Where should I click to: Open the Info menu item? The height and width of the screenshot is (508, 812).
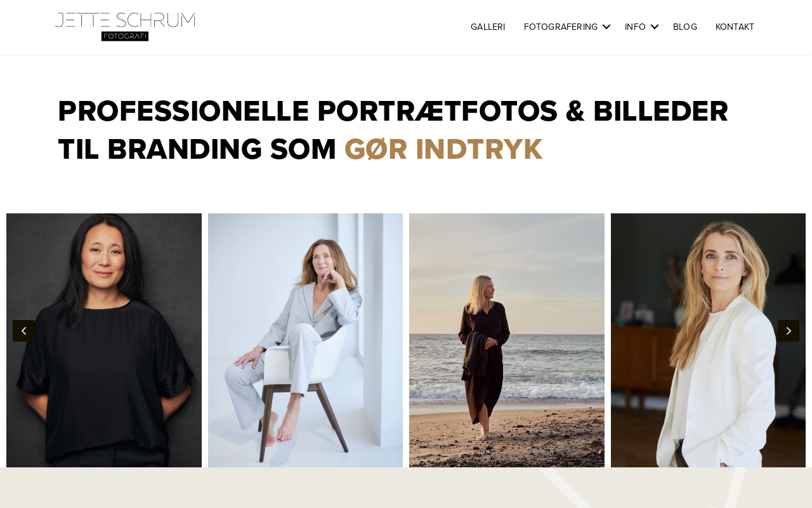635,27
